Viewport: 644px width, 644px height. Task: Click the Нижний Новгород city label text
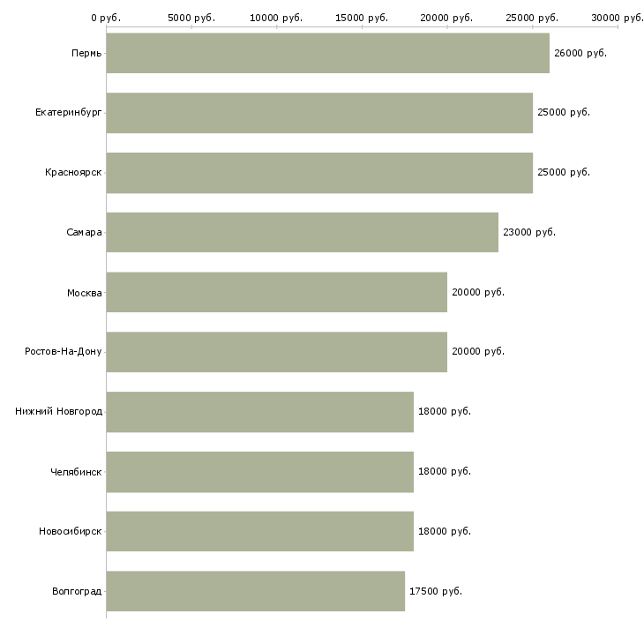point(58,412)
